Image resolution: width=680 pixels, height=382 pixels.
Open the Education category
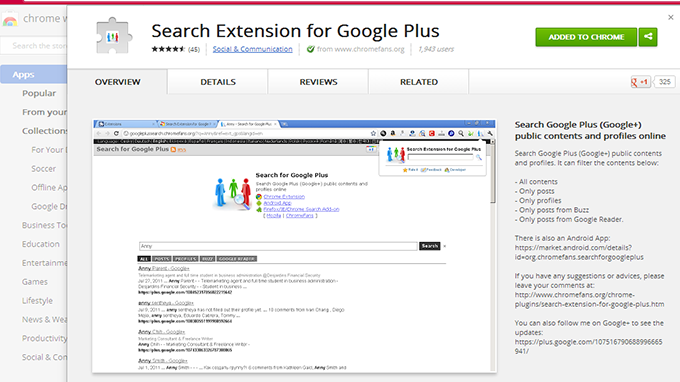[x=41, y=244]
